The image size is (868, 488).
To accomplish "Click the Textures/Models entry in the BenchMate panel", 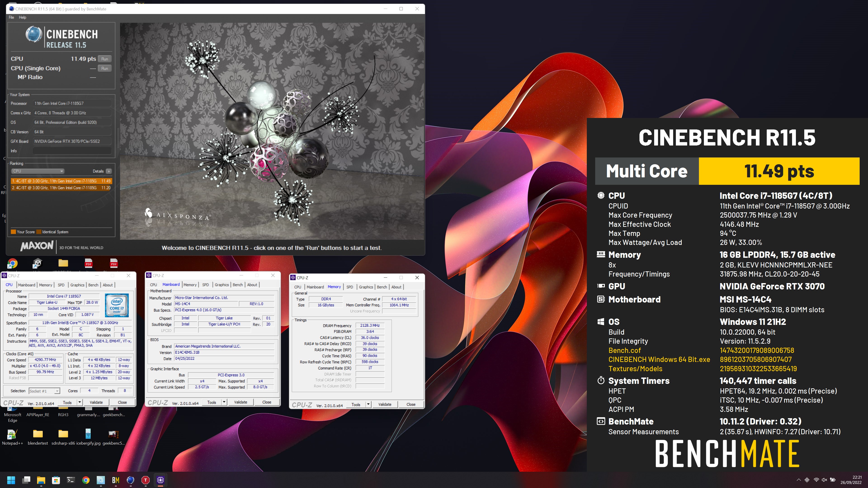I will pyautogui.click(x=635, y=369).
